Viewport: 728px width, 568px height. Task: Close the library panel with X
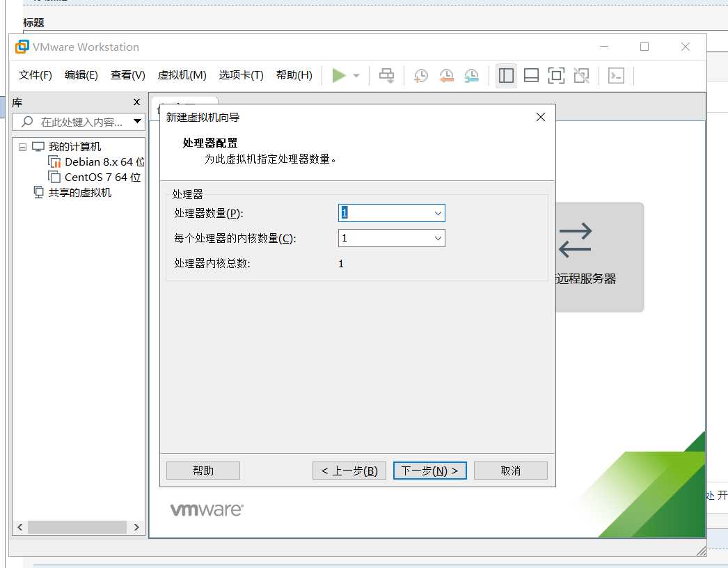pos(136,102)
